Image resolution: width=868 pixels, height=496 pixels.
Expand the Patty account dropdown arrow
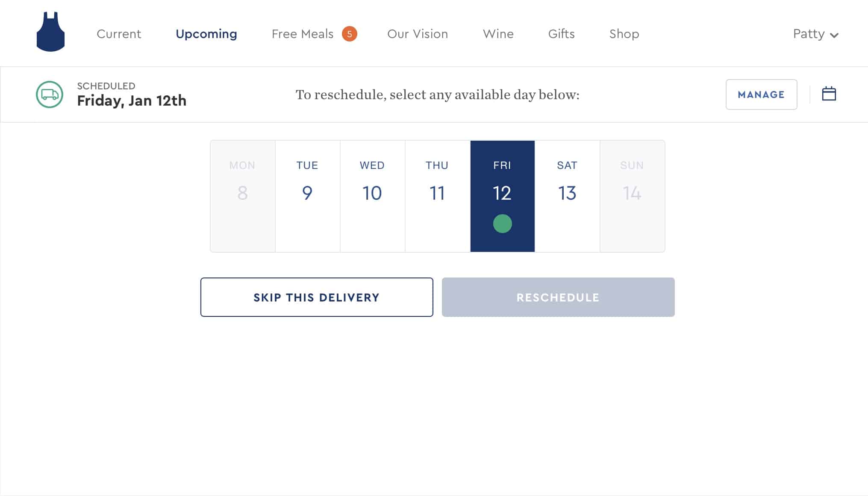pyautogui.click(x=834, y=35)
